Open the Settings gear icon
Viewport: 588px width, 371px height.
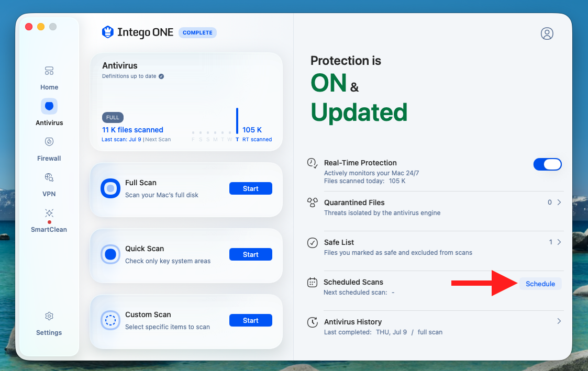click(49, 316)
